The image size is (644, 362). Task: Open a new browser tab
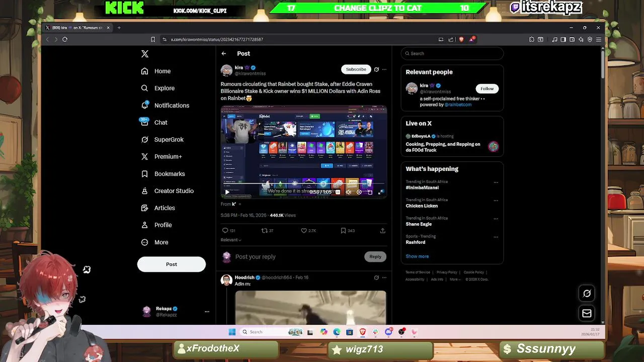tap(119, 28)
